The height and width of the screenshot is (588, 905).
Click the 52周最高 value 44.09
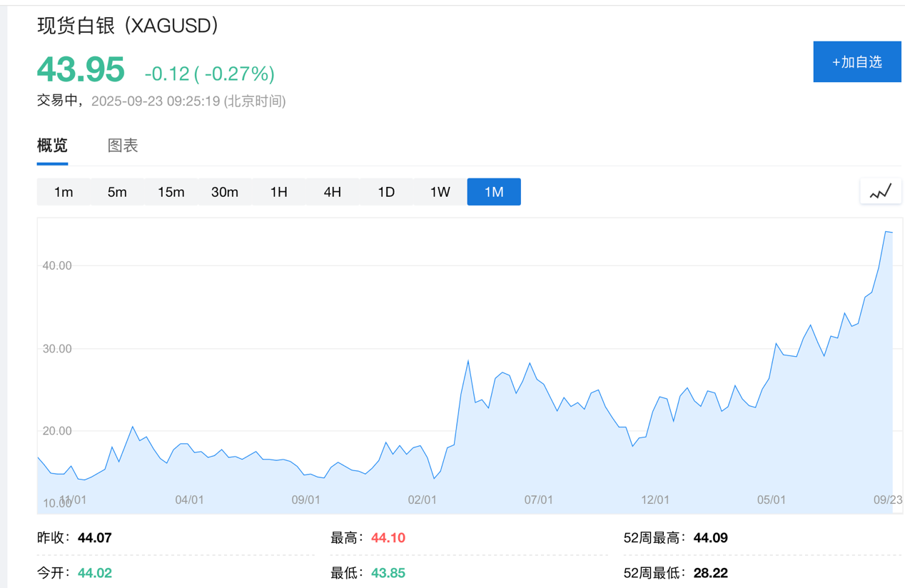click(x=710, y=537)
